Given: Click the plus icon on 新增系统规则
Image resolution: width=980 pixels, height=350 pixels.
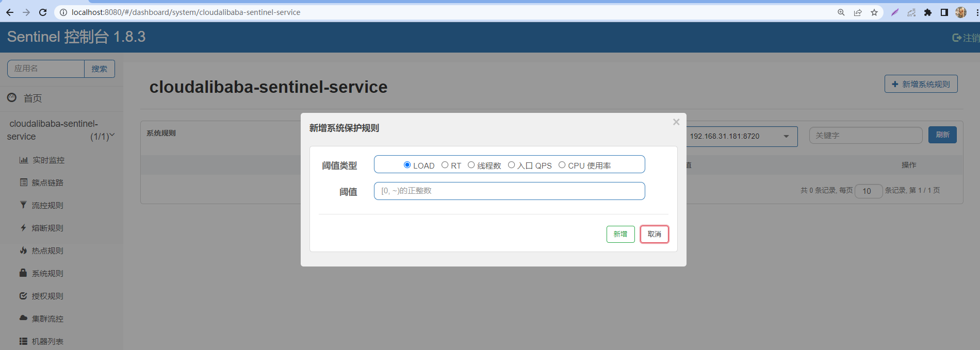Looking at the screenshot, I should pyautogui.click(x=895, y=84).
